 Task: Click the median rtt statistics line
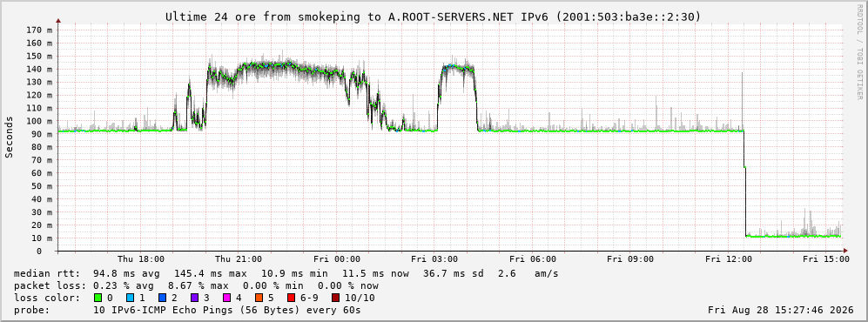pyautogui.click(x=286, y=274)
